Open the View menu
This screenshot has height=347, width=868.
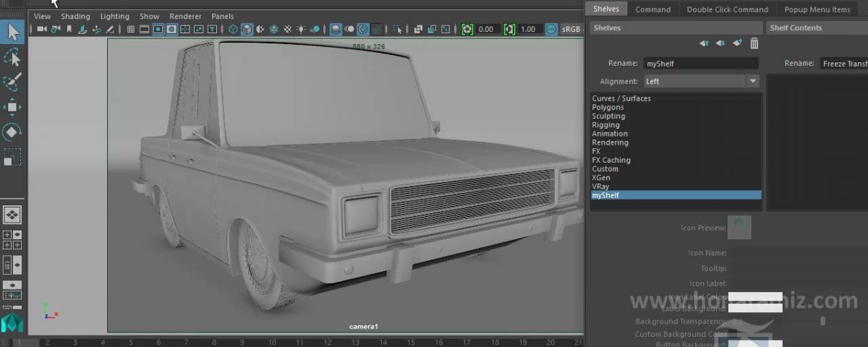(x=42, y=16)
